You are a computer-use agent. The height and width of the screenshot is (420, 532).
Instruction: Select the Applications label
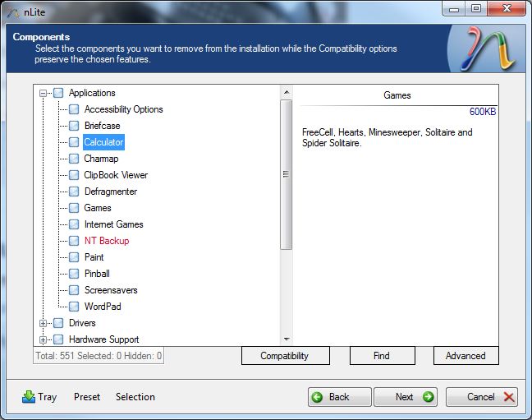tap(92, 93)
